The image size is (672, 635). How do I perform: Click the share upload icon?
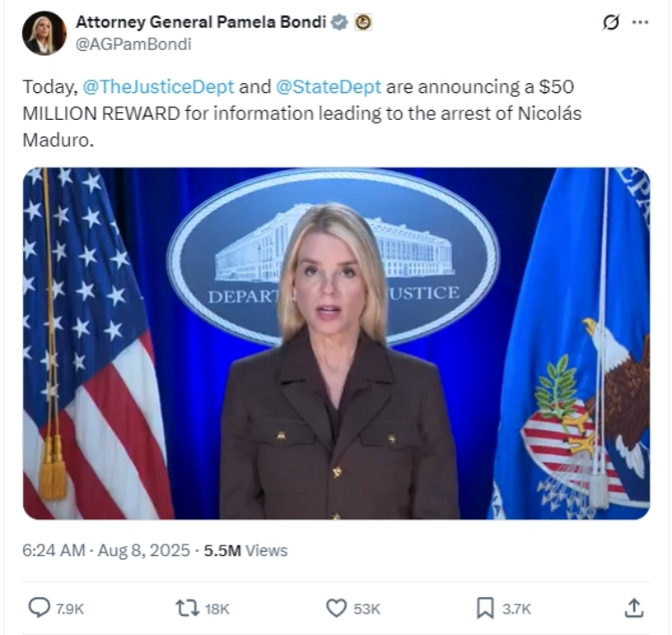(x=634, y=608)
